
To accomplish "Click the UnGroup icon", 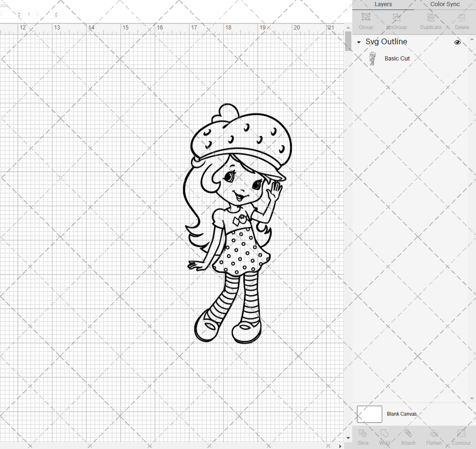I will coord(396,20).
